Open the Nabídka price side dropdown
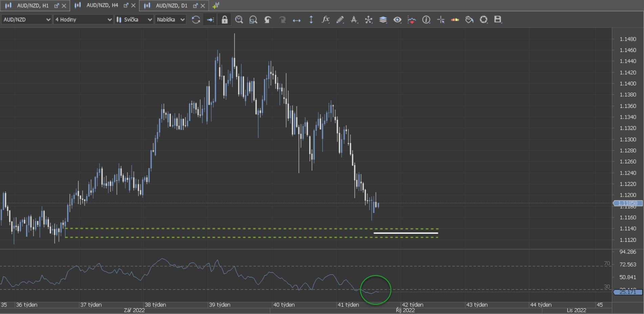 point(171,20)
